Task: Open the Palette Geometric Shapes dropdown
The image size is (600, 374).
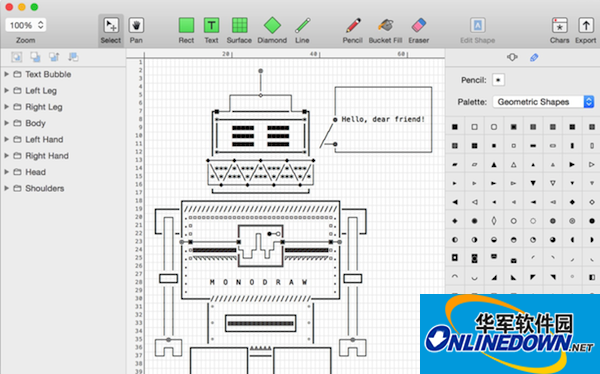Action: (543, 102)
